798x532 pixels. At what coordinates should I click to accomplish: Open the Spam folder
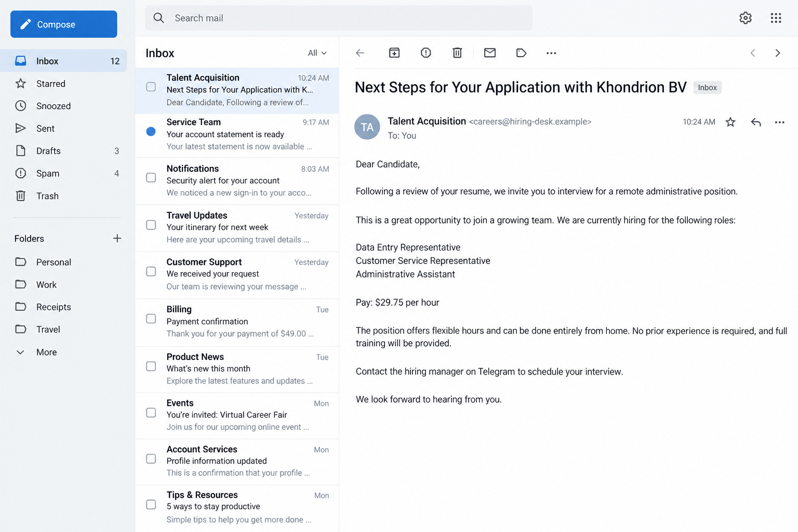(63, 174)
